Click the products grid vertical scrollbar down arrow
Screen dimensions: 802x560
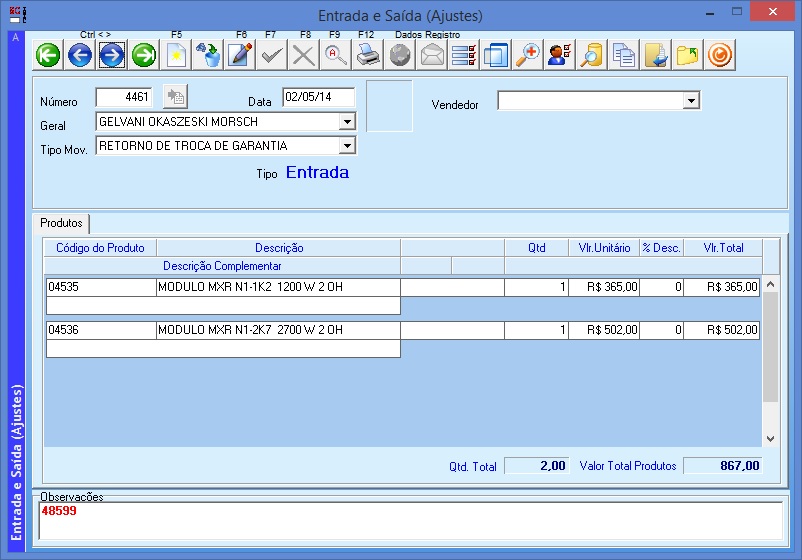pyautogui.click(x=770, y=438)
